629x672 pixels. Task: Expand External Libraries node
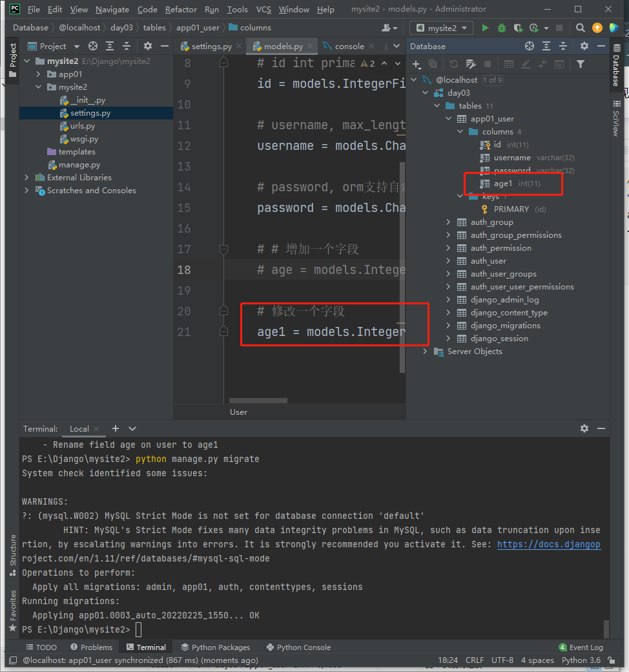[26, 178]
